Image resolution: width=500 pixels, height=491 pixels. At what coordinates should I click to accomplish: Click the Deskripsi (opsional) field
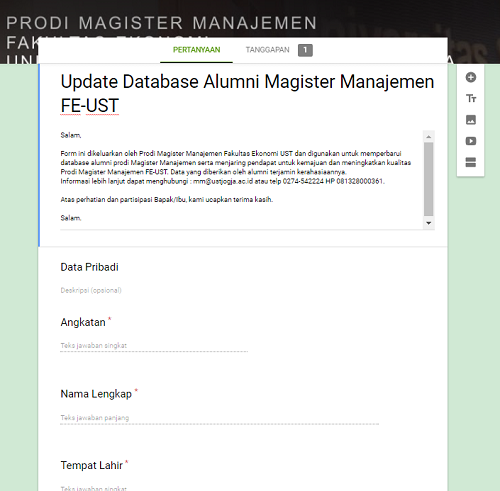[91, 290]
